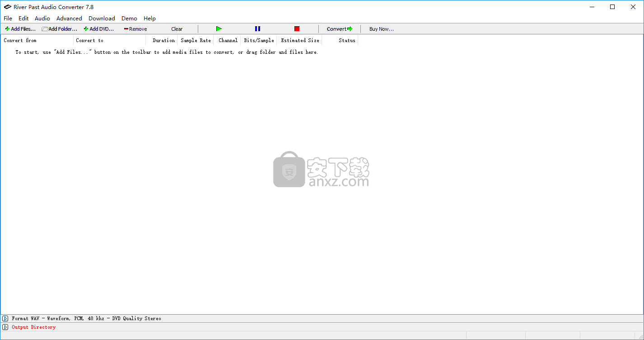The width and height of the screenshot is (644, 340).
Task: Click the Channel column header
Action: point(228,40)
